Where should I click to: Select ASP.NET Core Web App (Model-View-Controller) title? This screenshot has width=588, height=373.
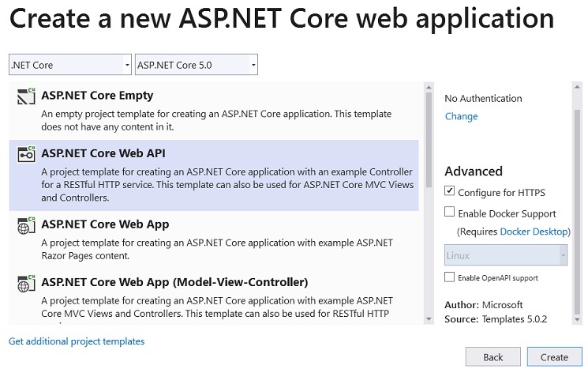point(174,282)
